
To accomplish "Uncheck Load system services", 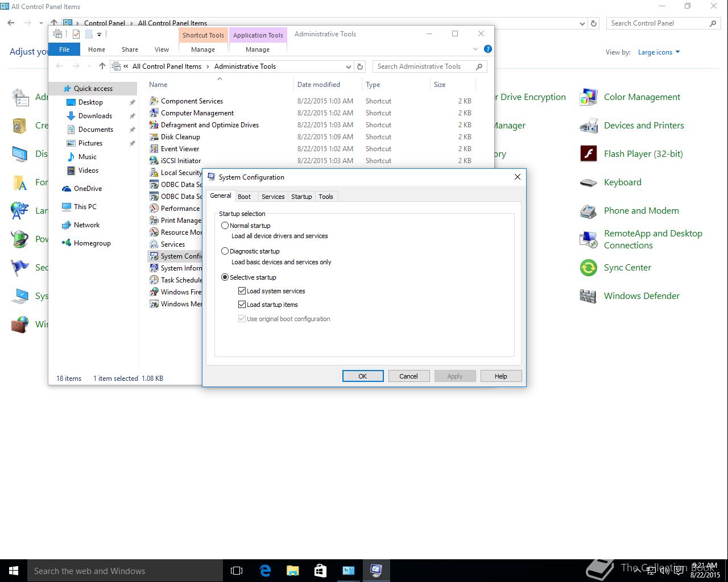I will [x=242, y=291].
